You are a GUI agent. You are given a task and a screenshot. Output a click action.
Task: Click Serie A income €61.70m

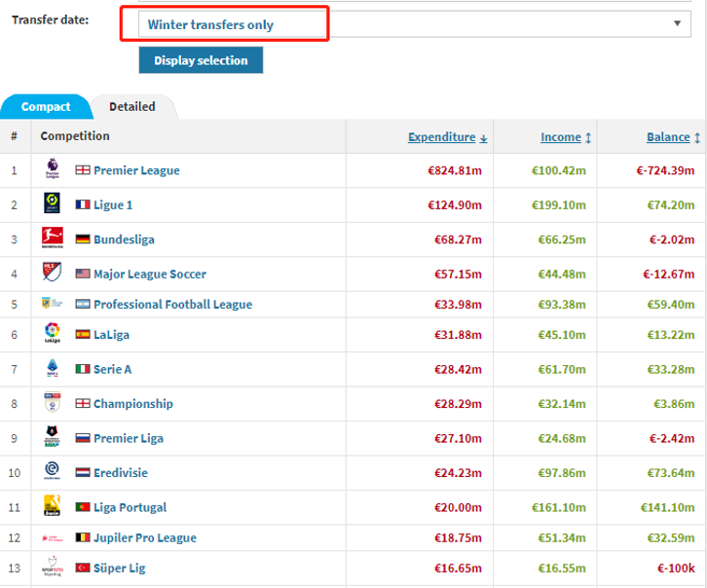[x=562, y=370]
